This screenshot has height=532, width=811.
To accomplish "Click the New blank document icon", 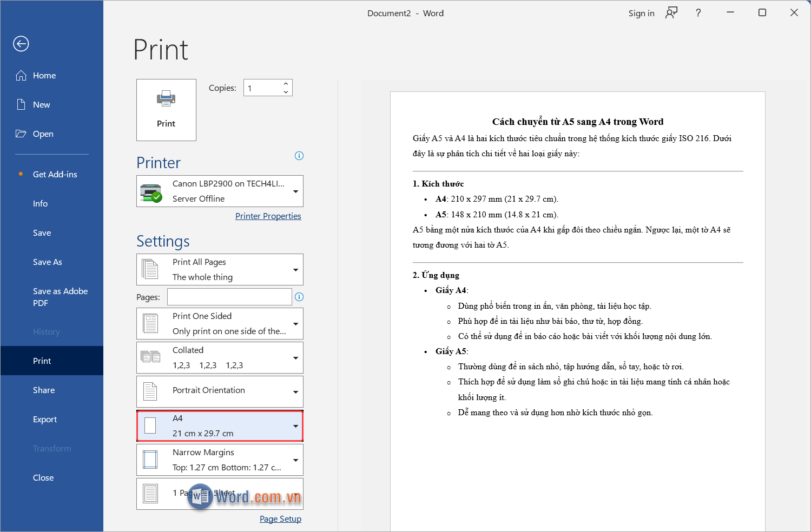I will [21, 104].
